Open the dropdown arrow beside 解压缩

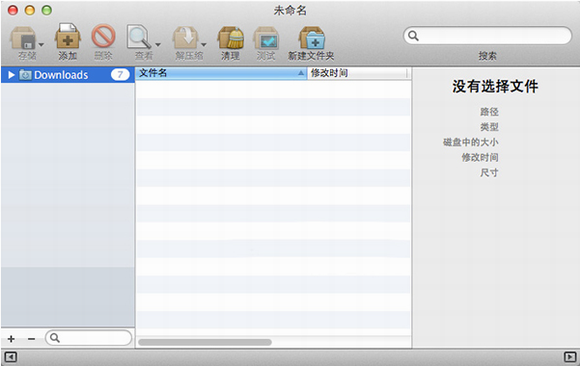coord(203,44)
